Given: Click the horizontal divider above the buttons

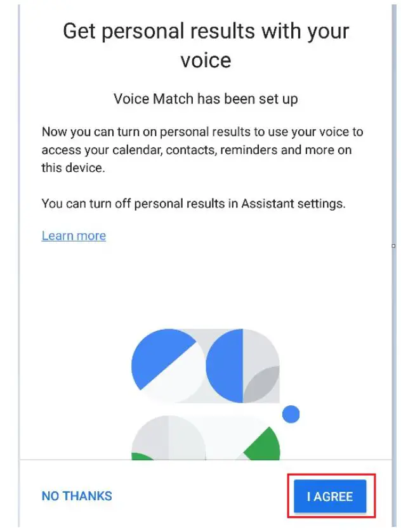Looking at the screenshot, I should [x=201, y=458].
